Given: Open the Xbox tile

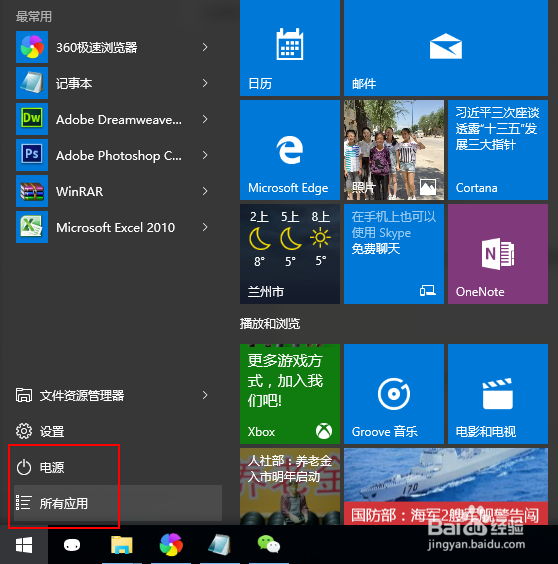Looking at the screenshot, I should tap(290, 394).
